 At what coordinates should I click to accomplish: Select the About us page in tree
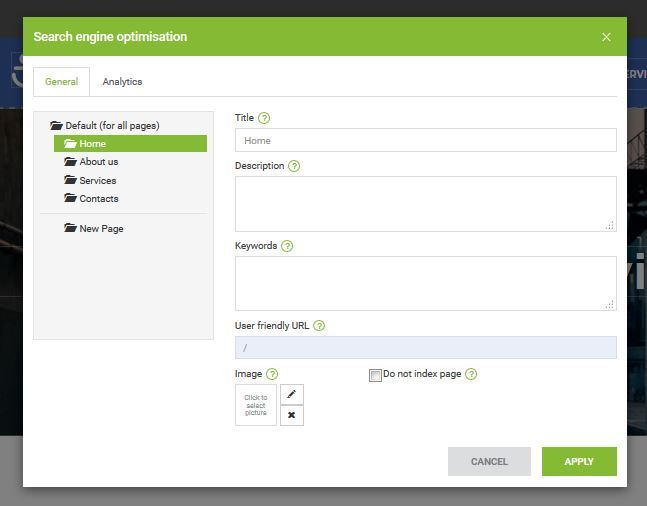99,162
